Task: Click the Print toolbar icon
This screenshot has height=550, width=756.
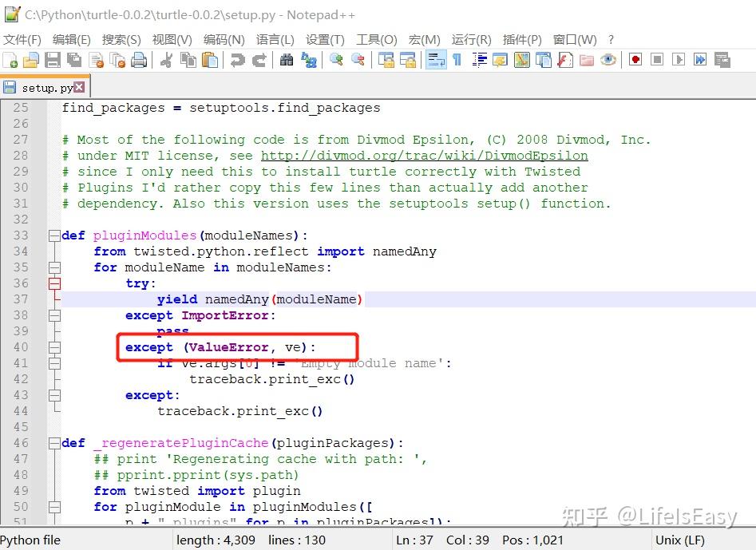Action: (139, 60)
